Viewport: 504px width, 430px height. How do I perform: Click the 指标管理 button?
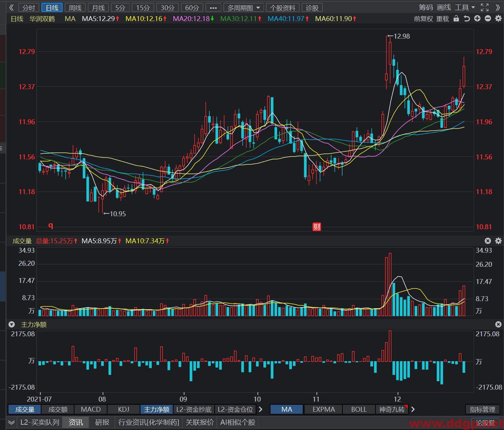483,409
